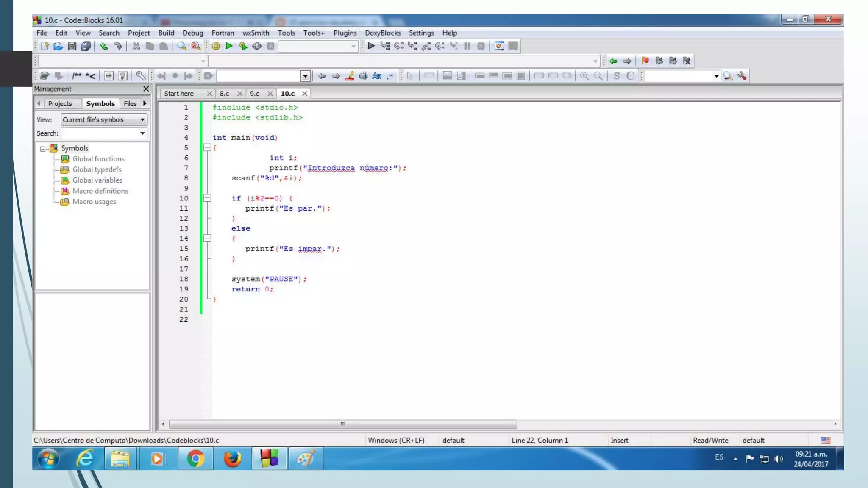Click the green Run button
Image resolution: width=868 pixels, height=488 pixels.
pos(229,46)
